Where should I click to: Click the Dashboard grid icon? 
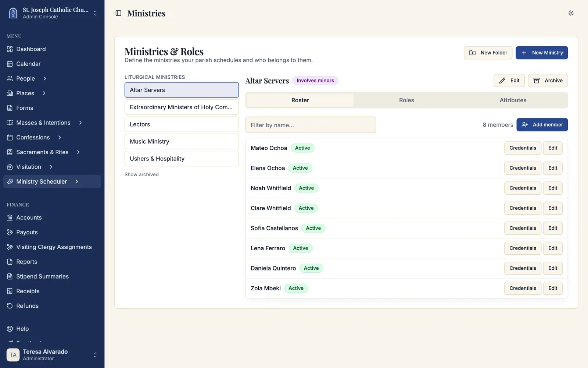click(x=10, y=49)
